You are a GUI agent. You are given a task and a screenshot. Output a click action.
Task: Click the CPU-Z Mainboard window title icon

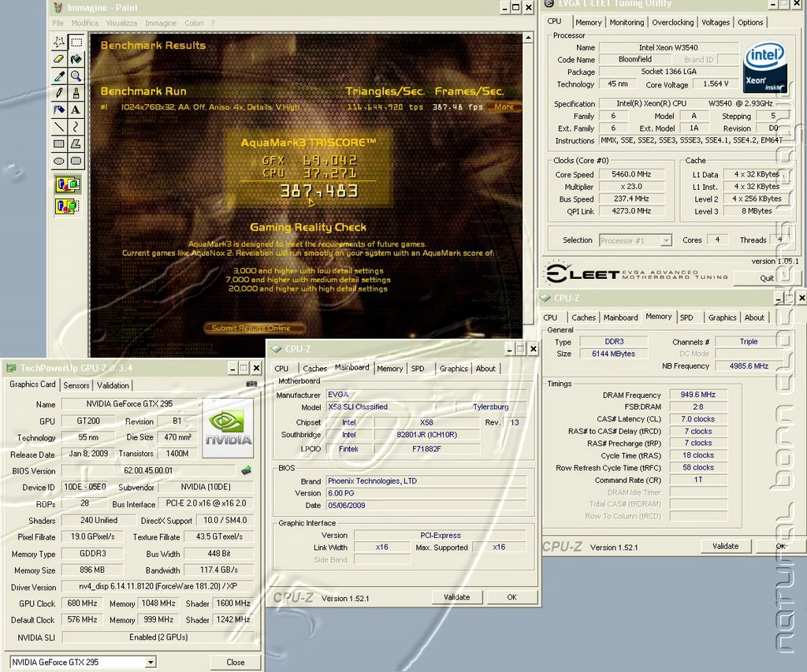(277, 349)
